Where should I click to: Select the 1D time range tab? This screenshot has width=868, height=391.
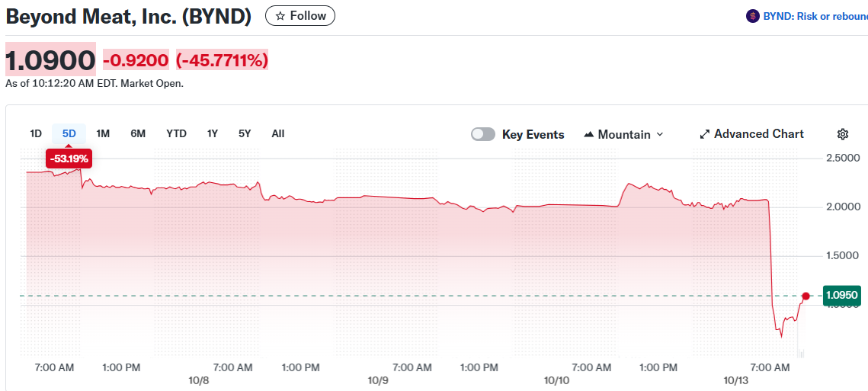point(36,133)
